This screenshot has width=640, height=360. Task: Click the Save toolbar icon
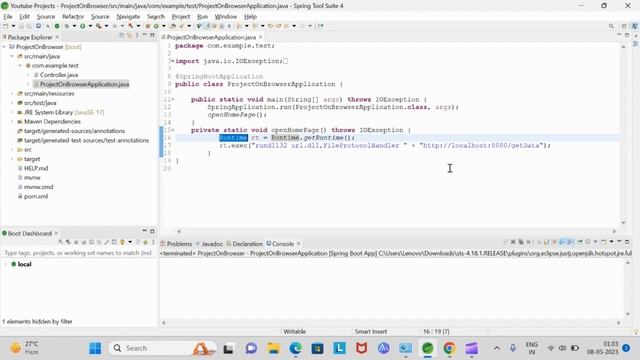21,26
